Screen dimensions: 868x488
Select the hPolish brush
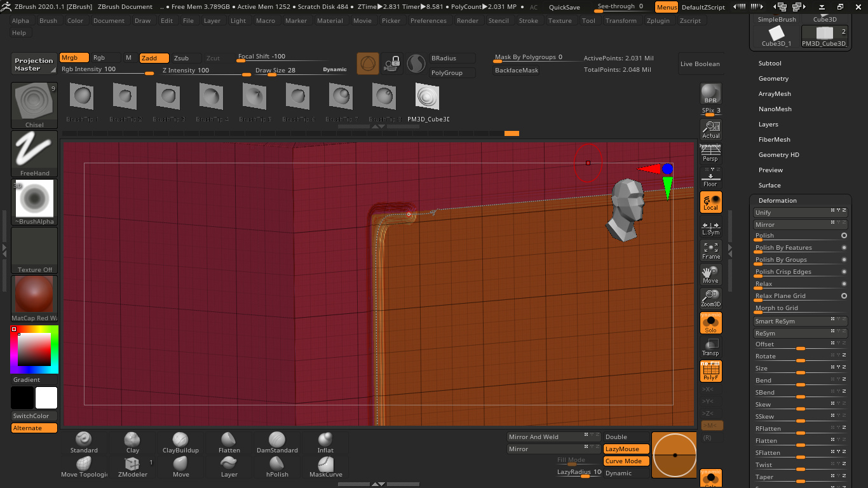277,467
